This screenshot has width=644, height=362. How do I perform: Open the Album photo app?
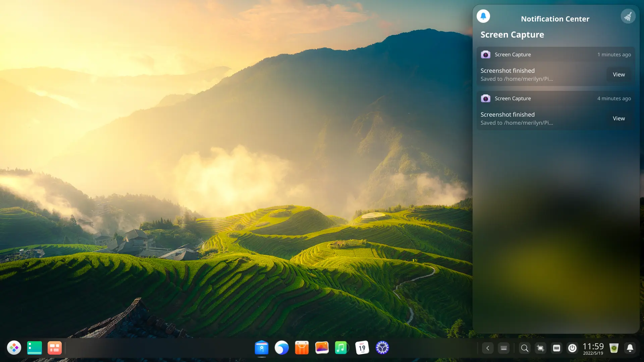(x=322, y=348)
